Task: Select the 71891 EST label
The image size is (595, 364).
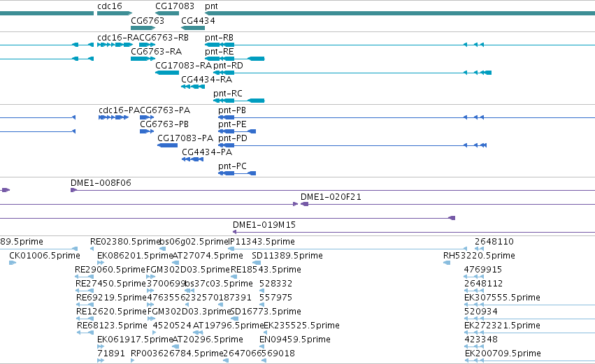Action: tap(110, 354)
